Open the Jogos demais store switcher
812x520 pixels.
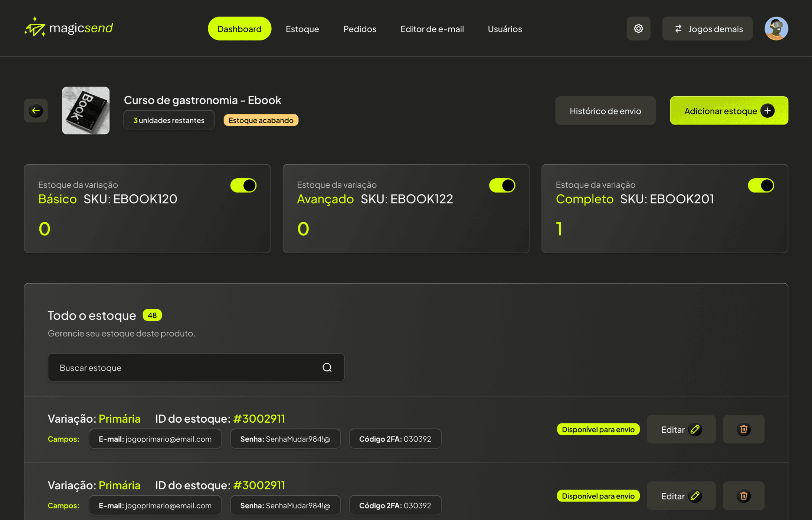pyautogui.click(x=707, y=29)
